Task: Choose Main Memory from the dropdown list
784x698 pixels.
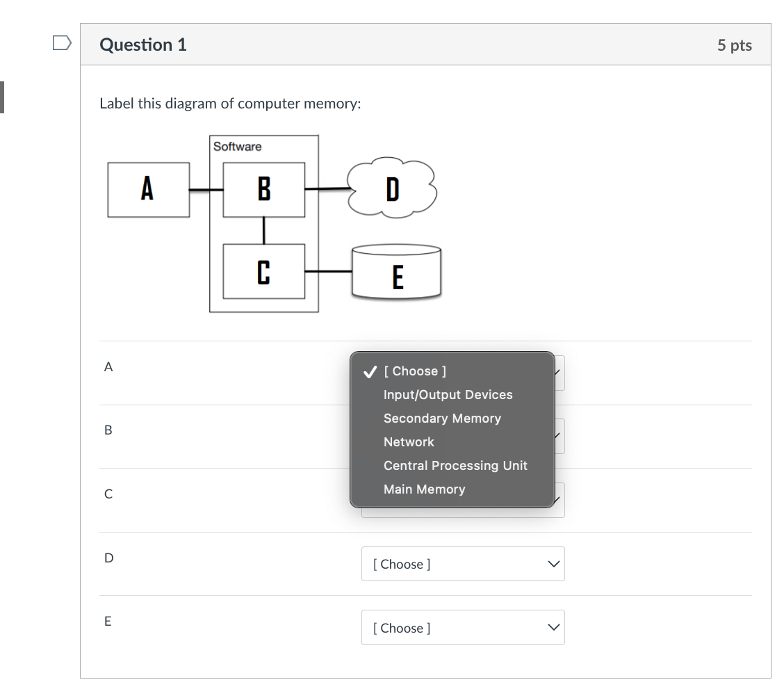Action: pos(424,489)
